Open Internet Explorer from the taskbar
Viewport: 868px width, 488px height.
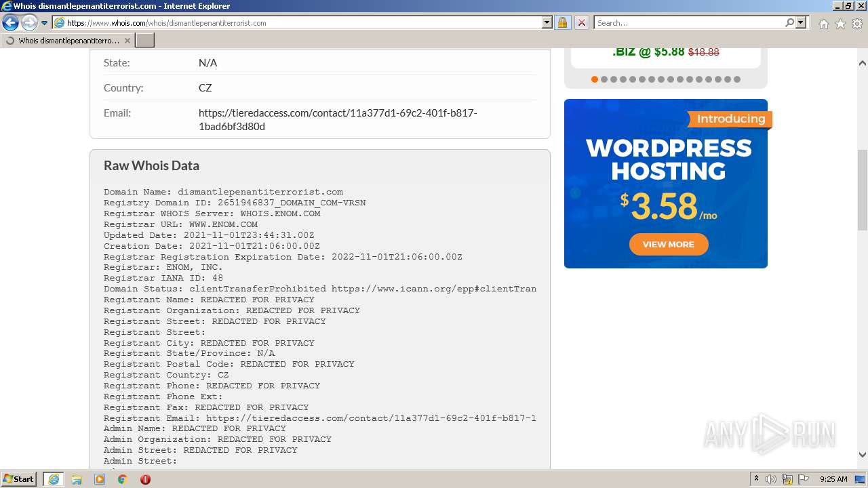[x=54, y=479]
